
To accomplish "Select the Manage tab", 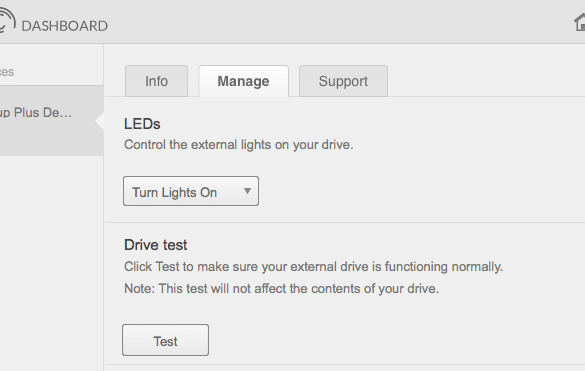I will click(x=243, y=81).
